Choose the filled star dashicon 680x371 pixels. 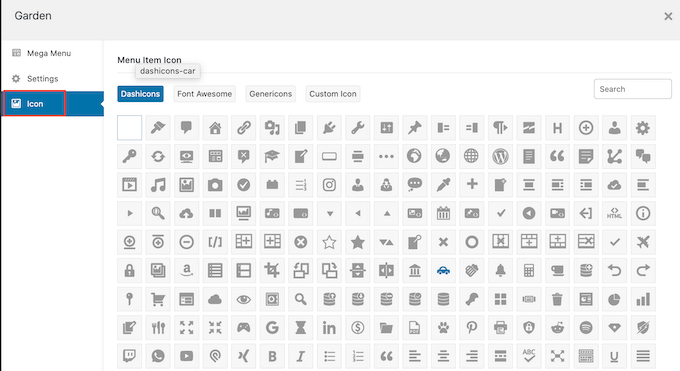coord(357,242)
